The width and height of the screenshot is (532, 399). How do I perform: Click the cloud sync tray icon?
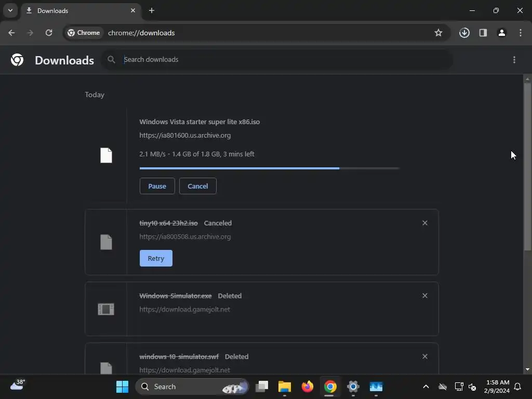443,387
